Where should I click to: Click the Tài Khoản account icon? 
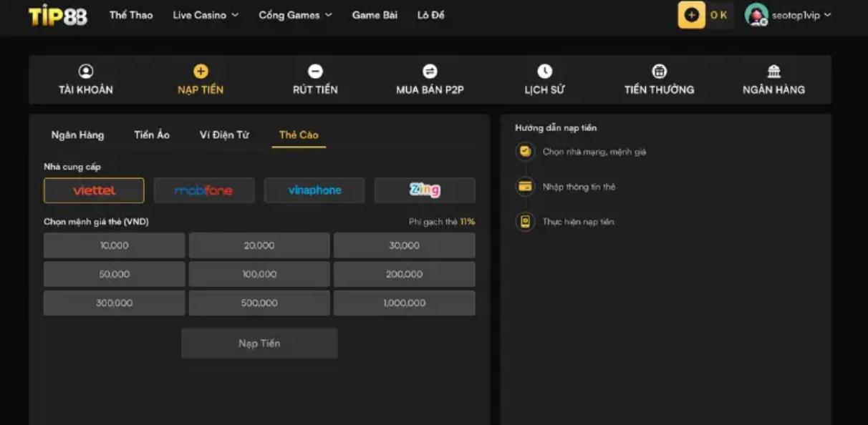click(x=86, y=71)
